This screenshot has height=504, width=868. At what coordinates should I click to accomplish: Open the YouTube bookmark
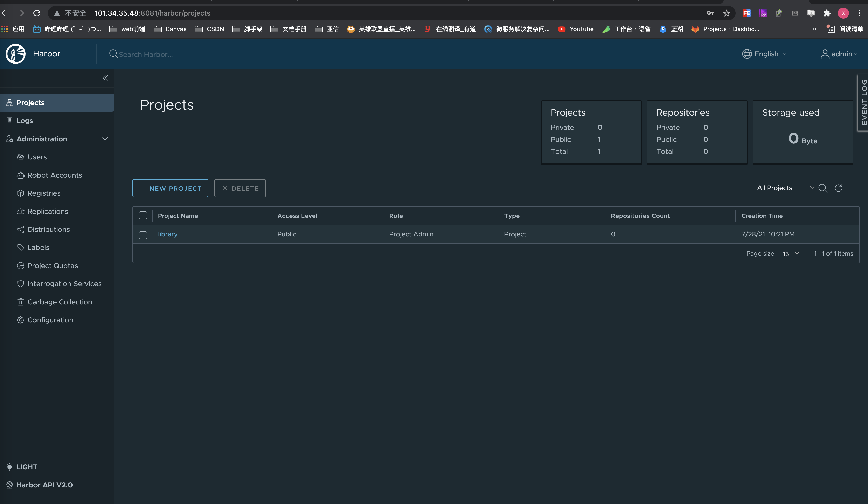[x=576, y=29]
